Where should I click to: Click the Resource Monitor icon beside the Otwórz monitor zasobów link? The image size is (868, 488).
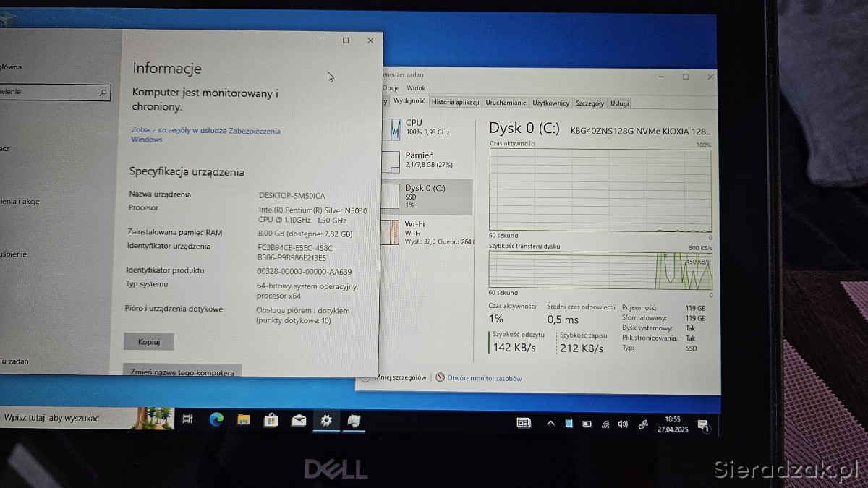(x=441, y=377)
